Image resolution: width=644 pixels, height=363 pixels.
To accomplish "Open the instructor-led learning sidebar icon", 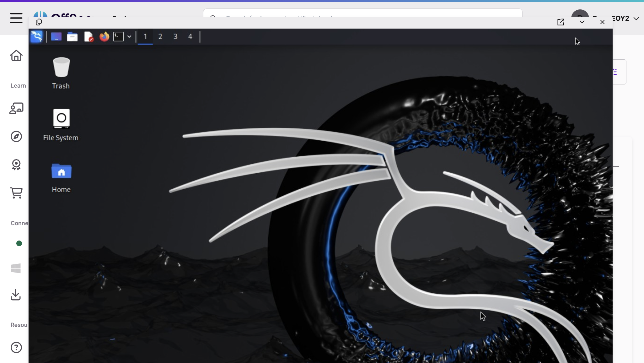I will coord(16,108).
